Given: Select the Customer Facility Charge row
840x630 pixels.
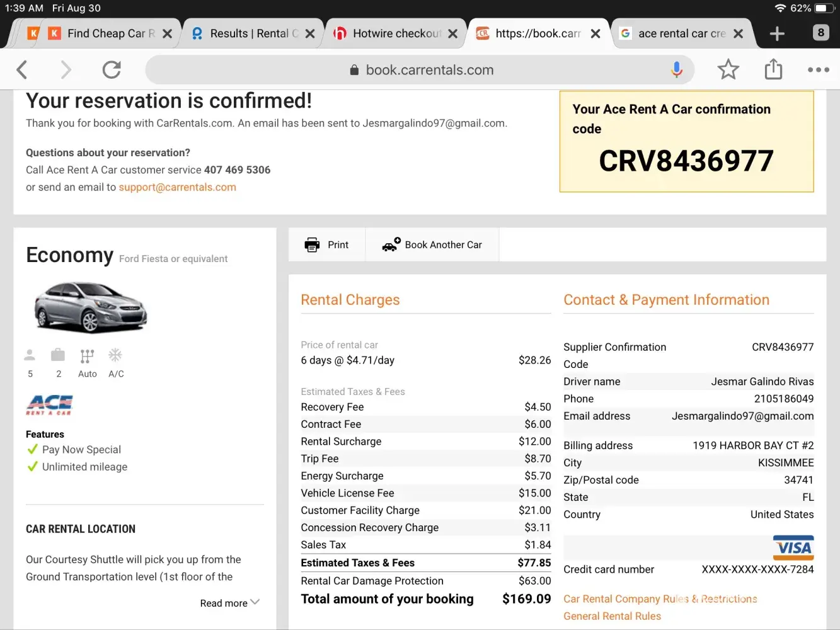Looking at the screenshot, I should 426,510.
